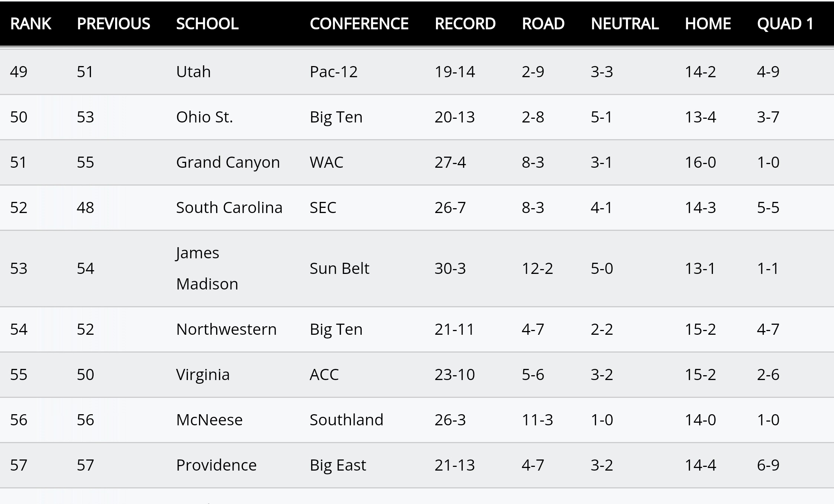
Task: Click the CONFERENCE column header
Action: click(359, 24)
